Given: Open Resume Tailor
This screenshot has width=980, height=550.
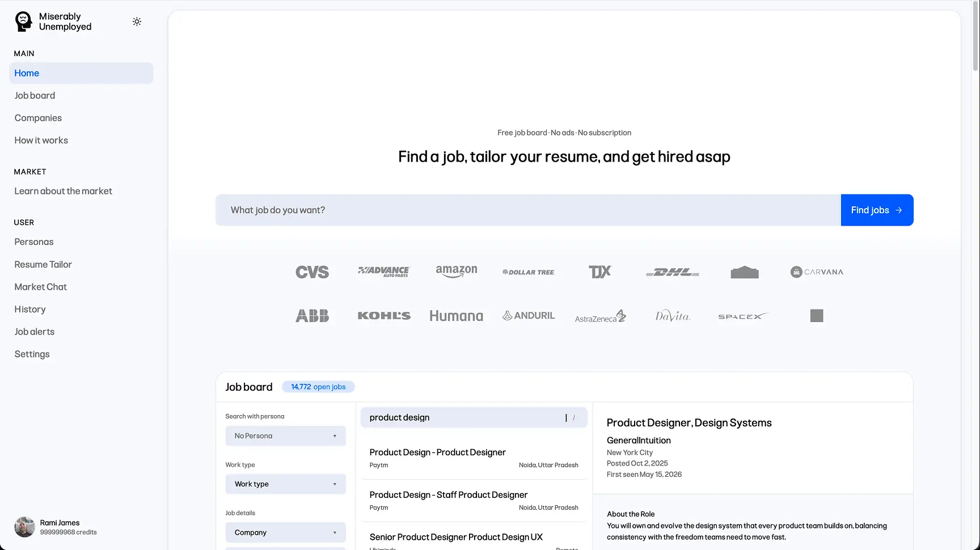Looking at the screenshot, I should [x=81, y=264].
